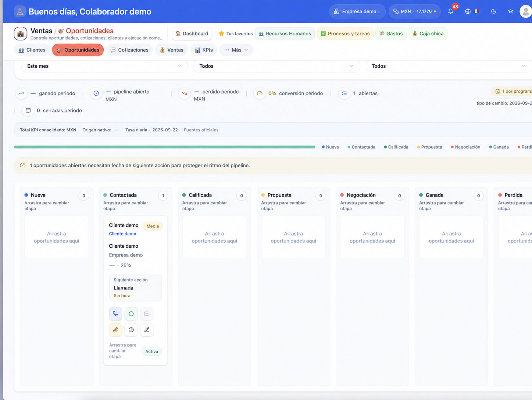Go to the Cotizaciones tab
This screenshot has width=532, height=400.
[129, 50]
